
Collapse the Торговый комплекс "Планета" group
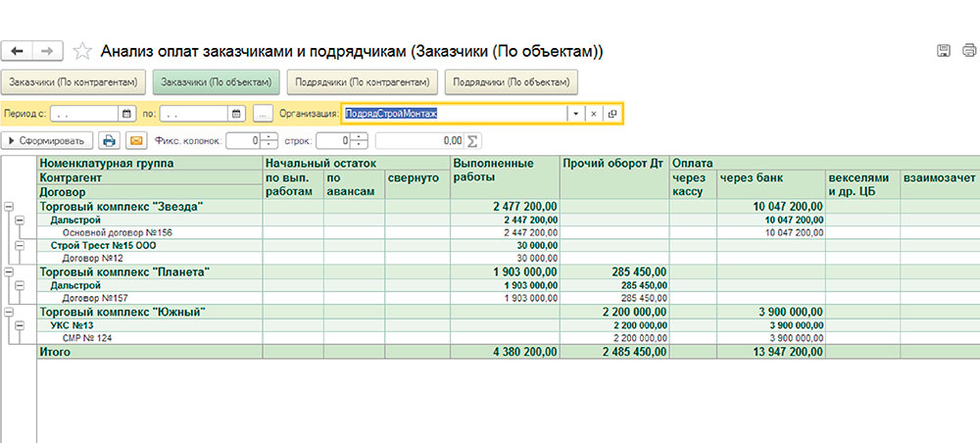tap(9, 271)
